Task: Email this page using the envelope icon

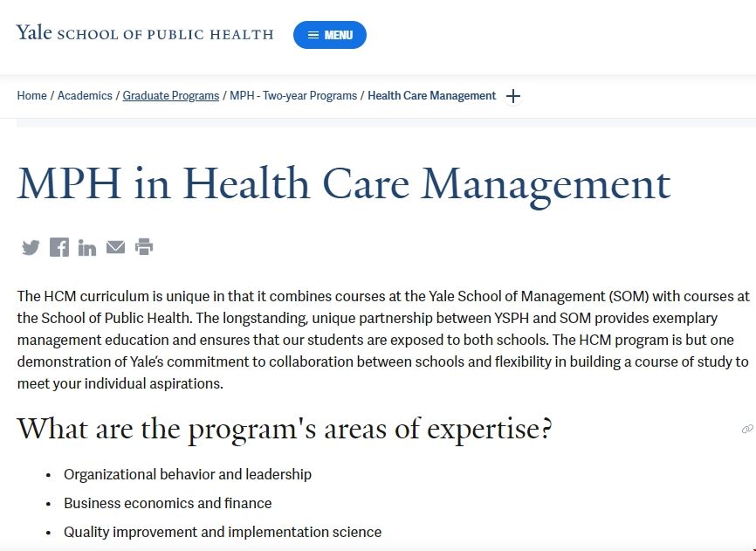Action: tap(115, 247)
